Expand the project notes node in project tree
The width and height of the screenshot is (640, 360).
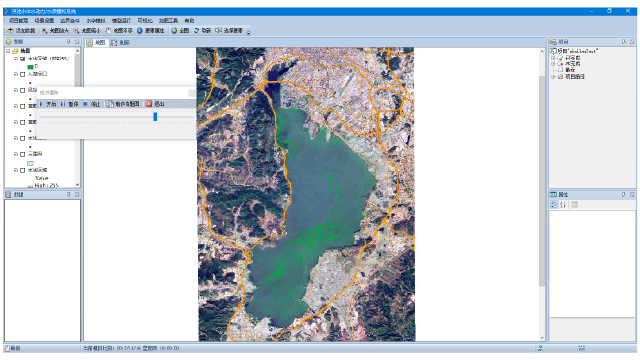click(x=553, y=77)
